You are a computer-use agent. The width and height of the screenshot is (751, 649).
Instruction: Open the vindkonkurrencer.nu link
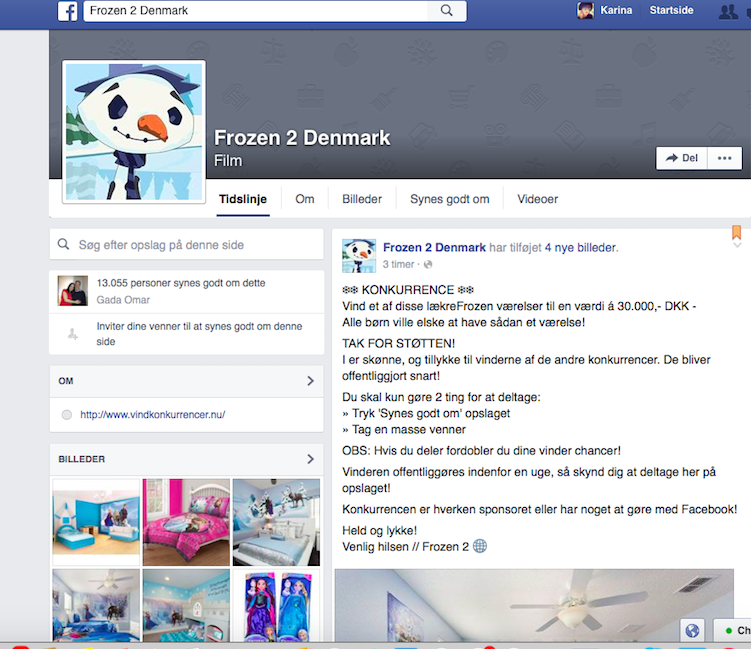click(153, 415)
